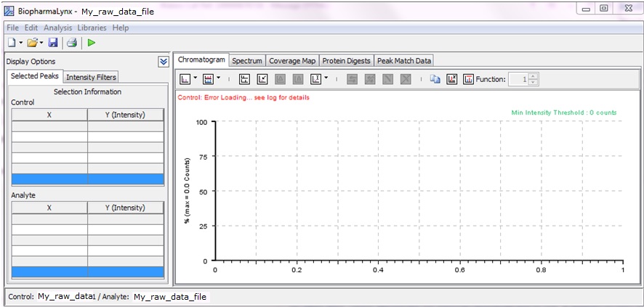Click the Open folder icon
This screenshot has height=307, width=644.
click(33, 43)
